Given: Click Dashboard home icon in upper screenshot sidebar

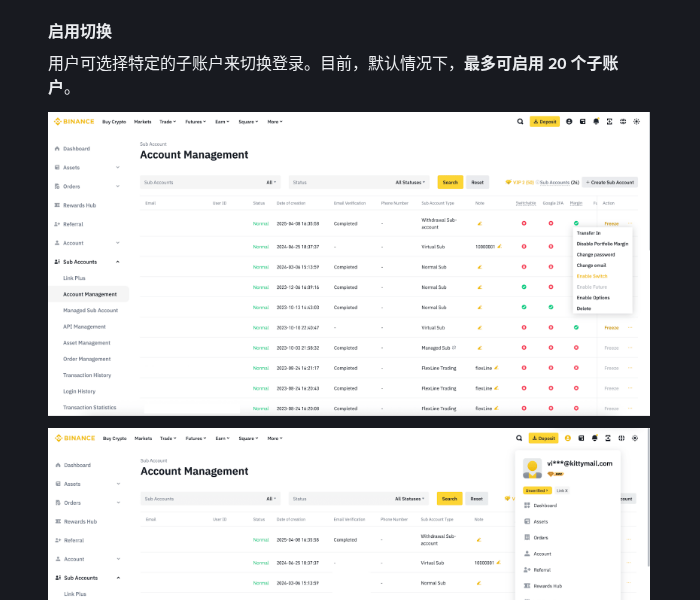Looking at the screenshot, I should point(57,149).
